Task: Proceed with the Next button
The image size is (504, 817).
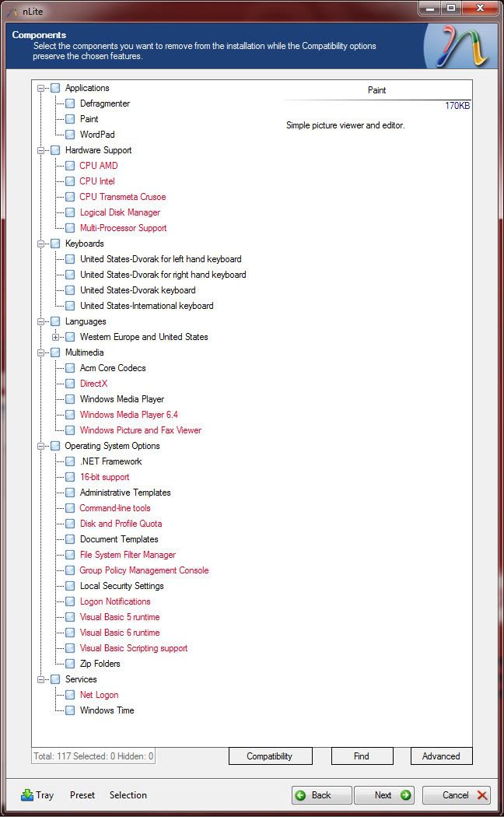Action: [384, 794]
